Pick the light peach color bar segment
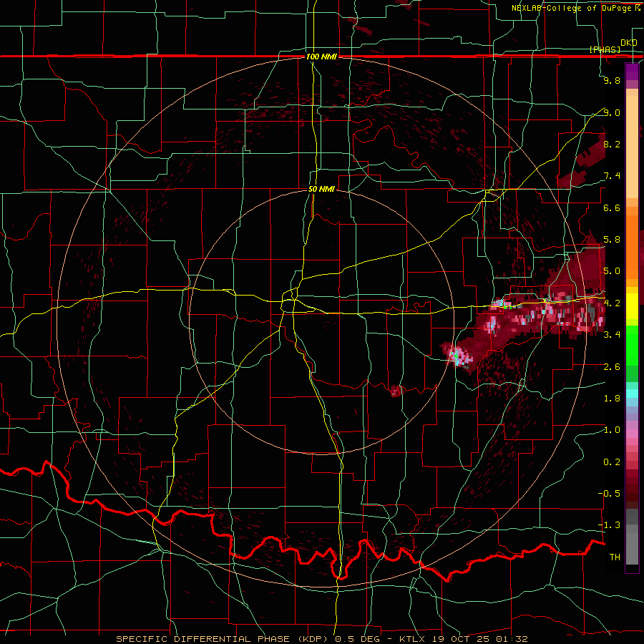 coord(632,147)
